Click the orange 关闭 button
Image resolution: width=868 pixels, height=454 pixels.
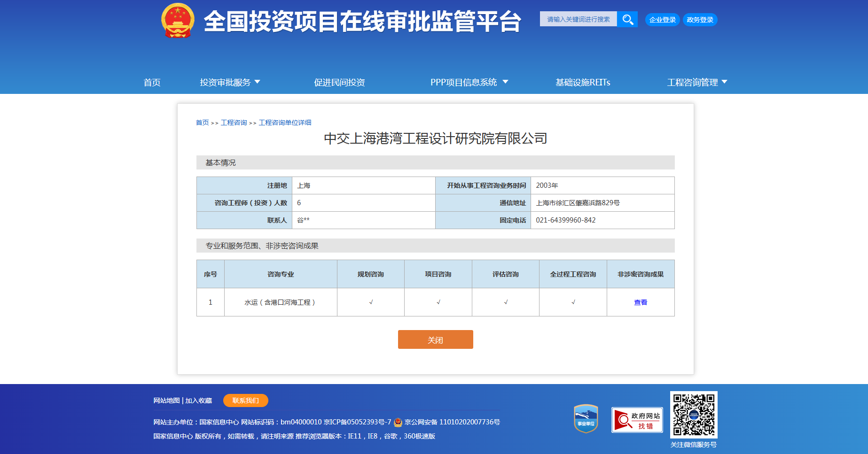point(435,339)
